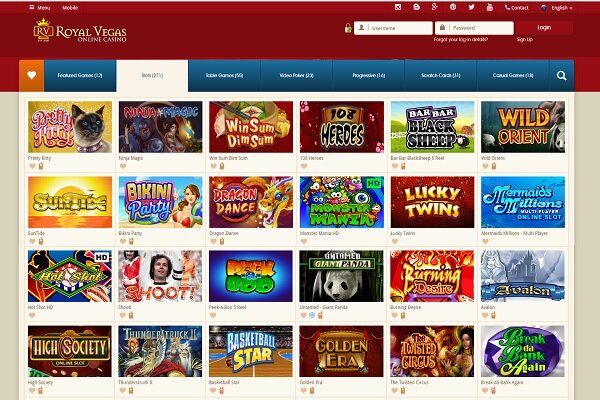Click the Google Plus icon
Viewport: 600px width, 400px height.
[435, 7]
